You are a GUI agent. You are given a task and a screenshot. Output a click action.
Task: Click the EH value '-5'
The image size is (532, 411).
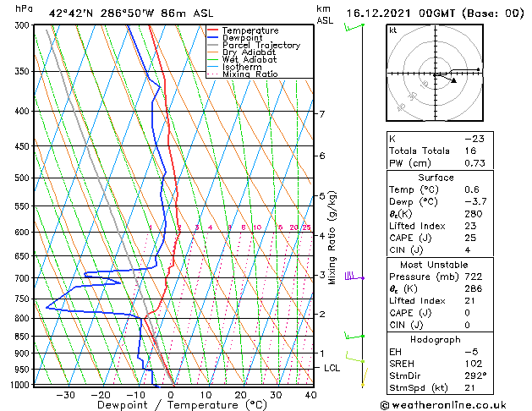(x=471, y=352)
